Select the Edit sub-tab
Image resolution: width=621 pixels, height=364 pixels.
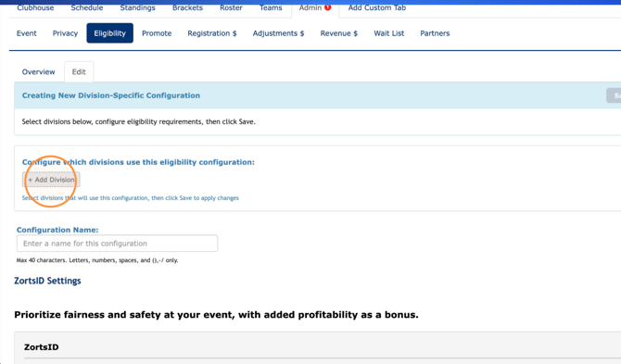coord(79,72)
